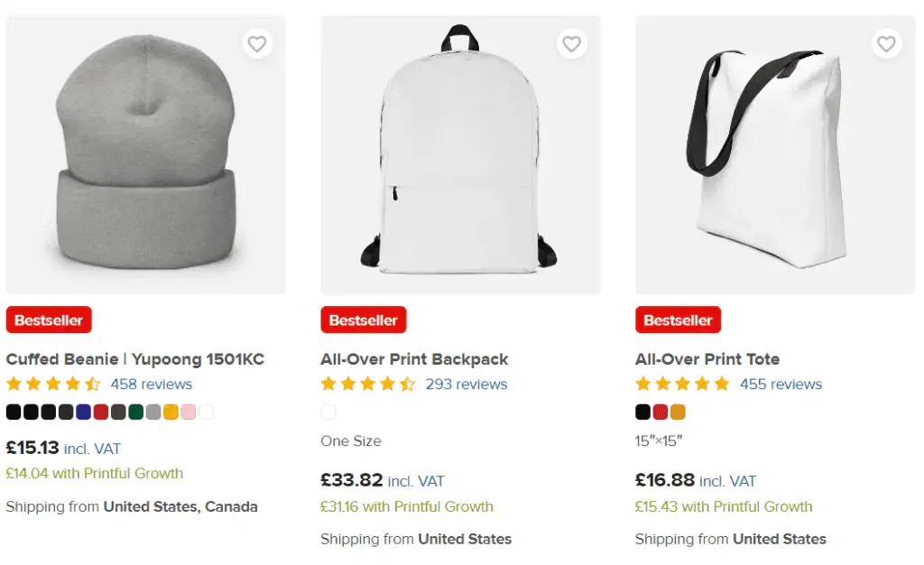Select the white color option for the backpack
This screenshot has height=565, width=924.
click(328, 411)
